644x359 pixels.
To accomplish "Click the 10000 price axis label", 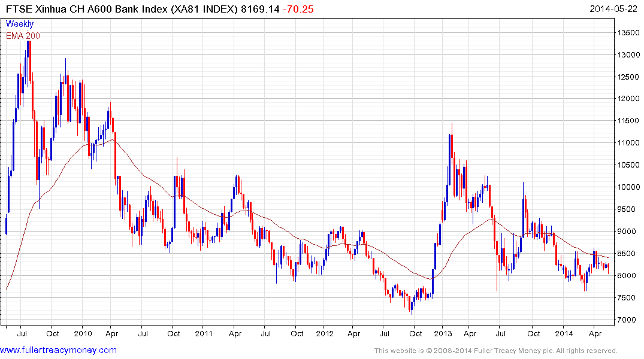I will (x=628, y=187).
